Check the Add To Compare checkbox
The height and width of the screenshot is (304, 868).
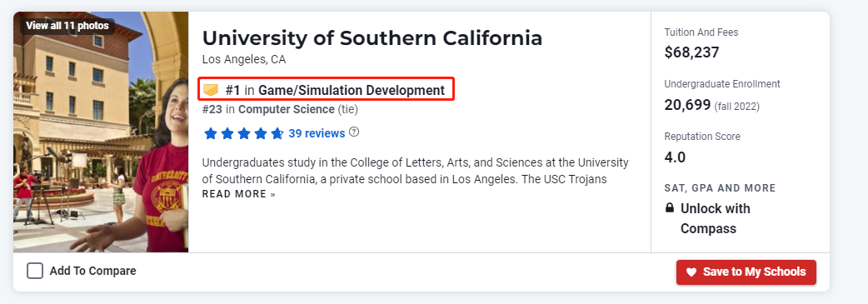(x=35, y=271)
